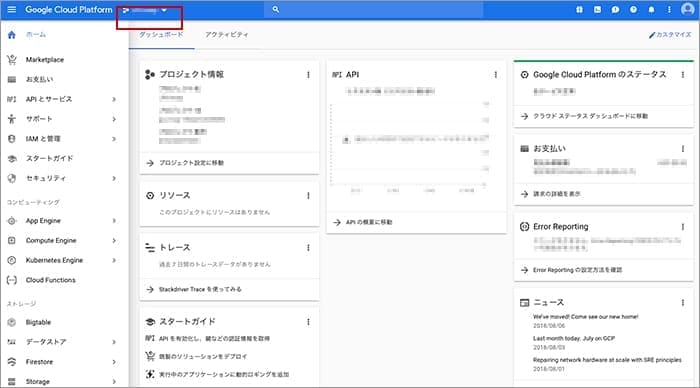Open the project selector dropdown in header
The width and height of the screenshot is (700, 388).
pyautogui.click(x=145, y=10)
